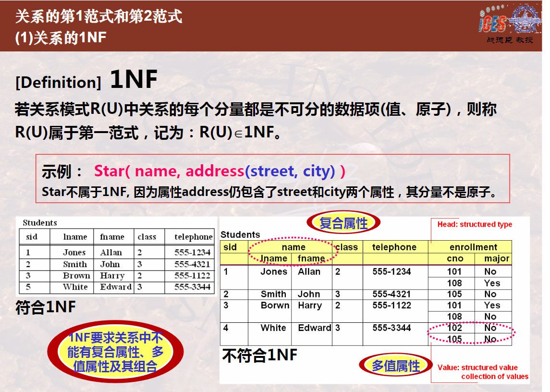Select the 555-4321 cell in right table
The image size is (550, 392).
coord(391,294)
